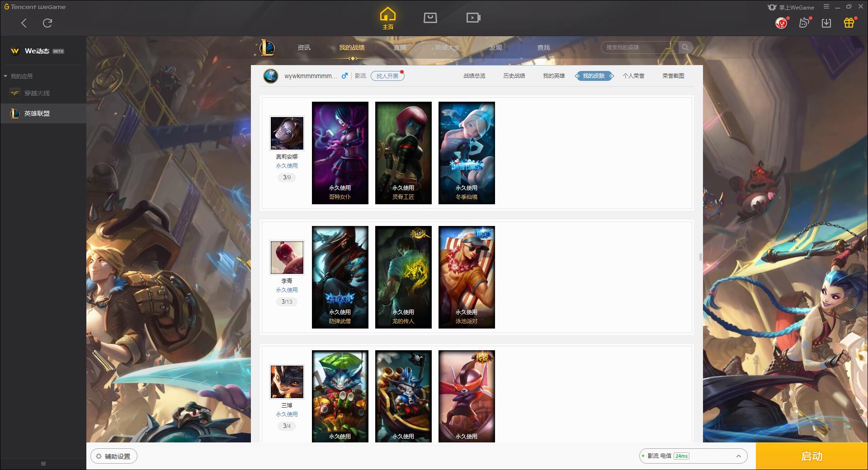
Task: Open 兰博's first skin with leaf umbrella
Action: 340,396
